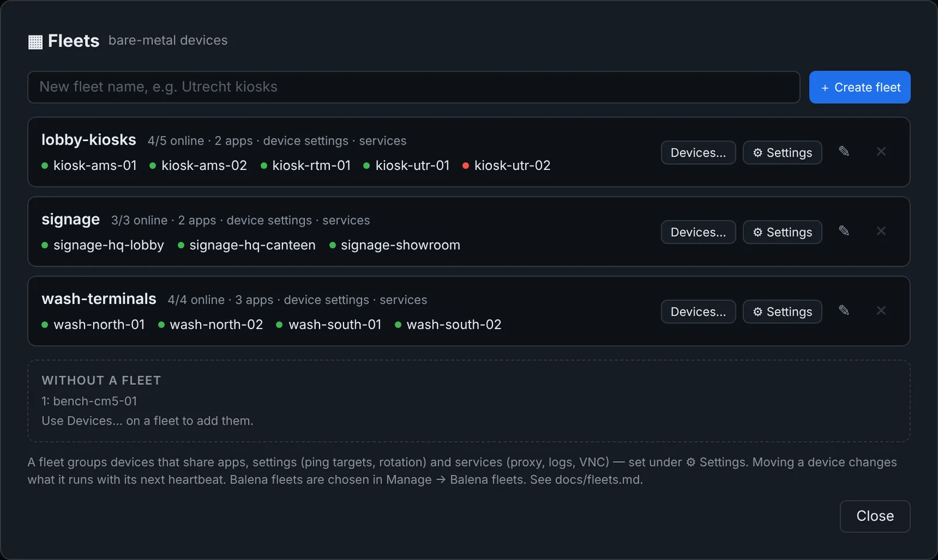938x560 pixels.
Task: Click the Create fleet button
Action: click(x=859, y=87)
